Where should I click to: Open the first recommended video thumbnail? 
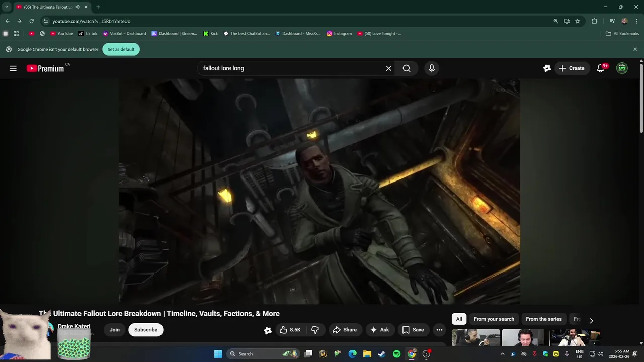point(476,337)
